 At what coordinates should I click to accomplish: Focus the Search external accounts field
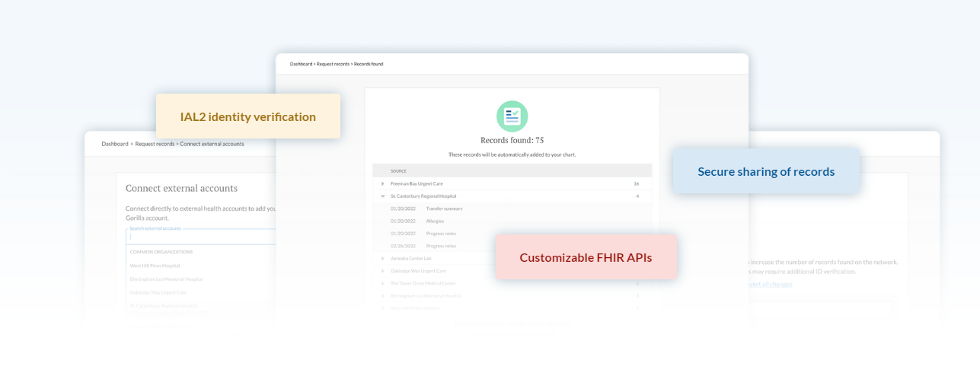(x=201, y=237)
